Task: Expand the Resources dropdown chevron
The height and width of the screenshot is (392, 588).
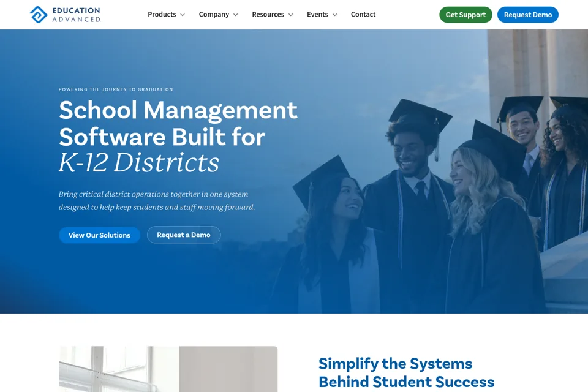Action: click(x=290, y=15)
